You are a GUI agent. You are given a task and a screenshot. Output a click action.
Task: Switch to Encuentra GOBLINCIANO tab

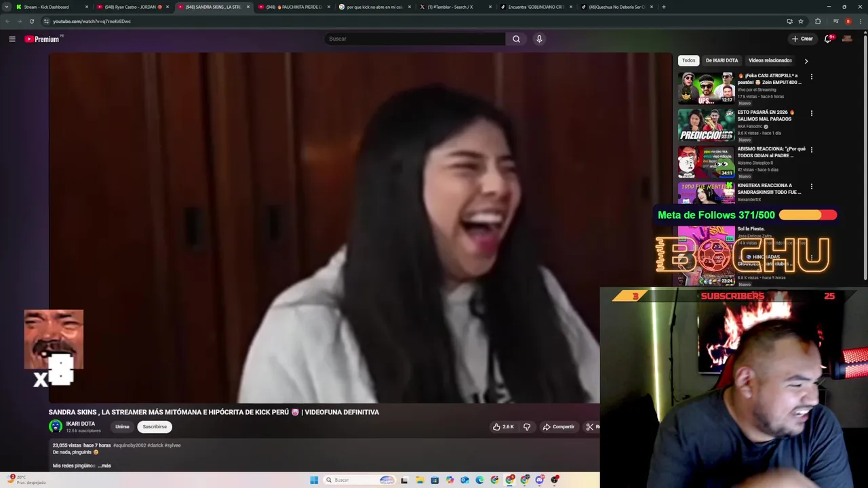536,7
